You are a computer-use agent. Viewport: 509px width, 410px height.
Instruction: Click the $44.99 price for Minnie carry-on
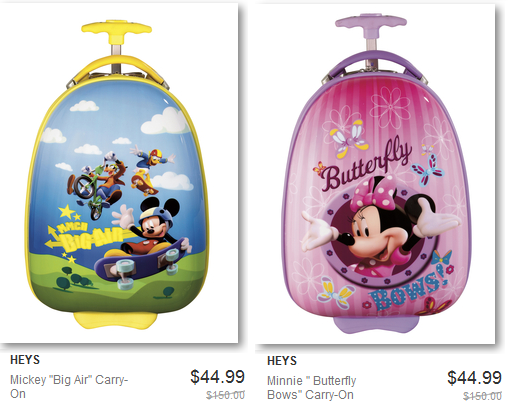click(x=474, y=378)
